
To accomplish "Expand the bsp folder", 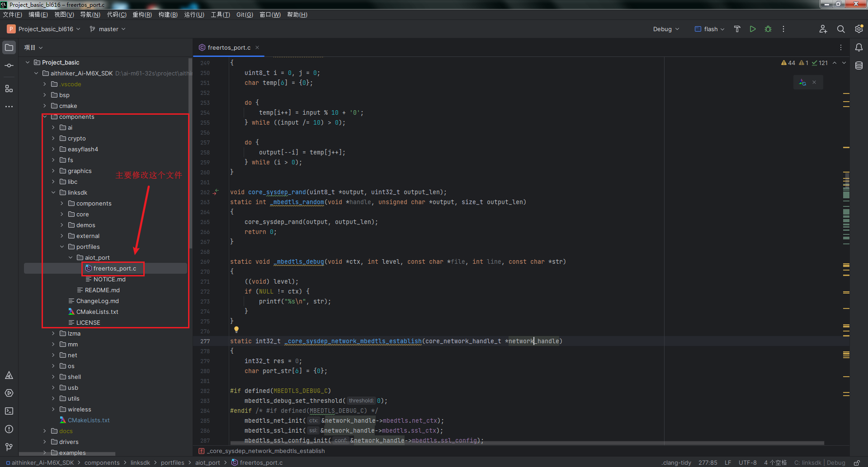I will (45, 95).
